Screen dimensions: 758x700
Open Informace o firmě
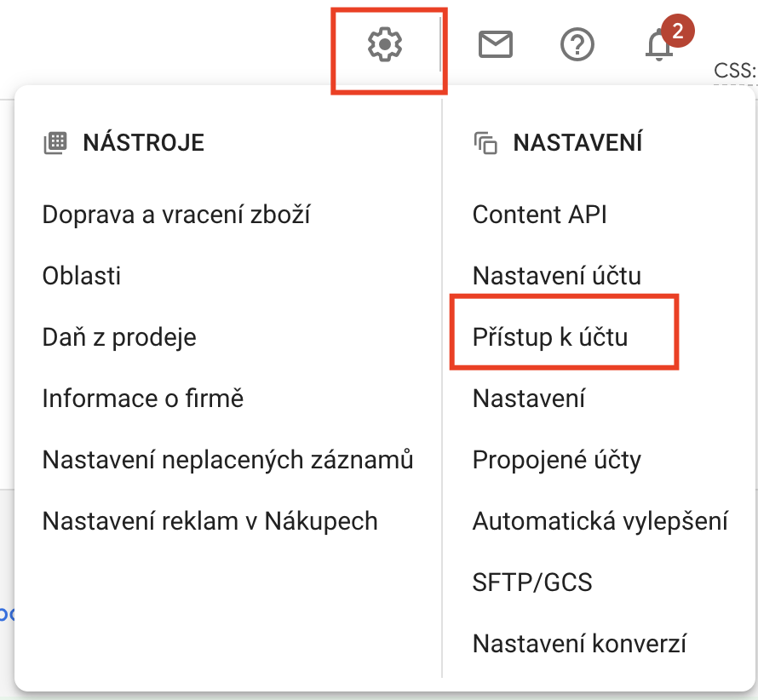click(x=143, y=399)
